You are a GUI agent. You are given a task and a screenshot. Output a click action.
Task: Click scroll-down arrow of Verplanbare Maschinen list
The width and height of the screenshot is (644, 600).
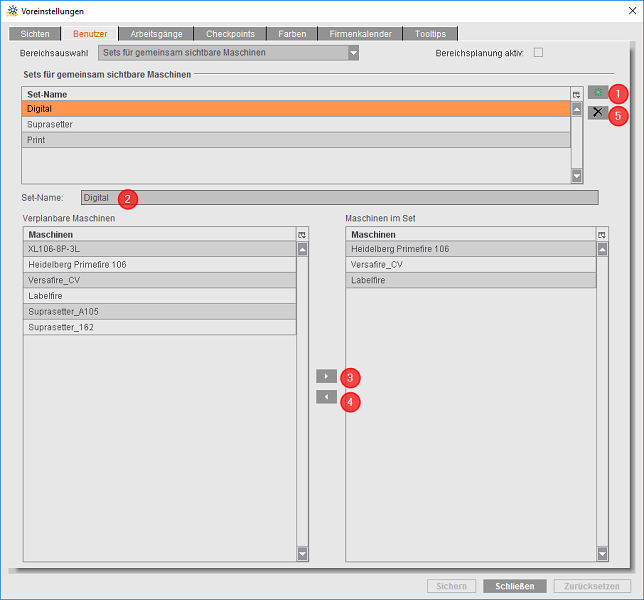[302, 553]
